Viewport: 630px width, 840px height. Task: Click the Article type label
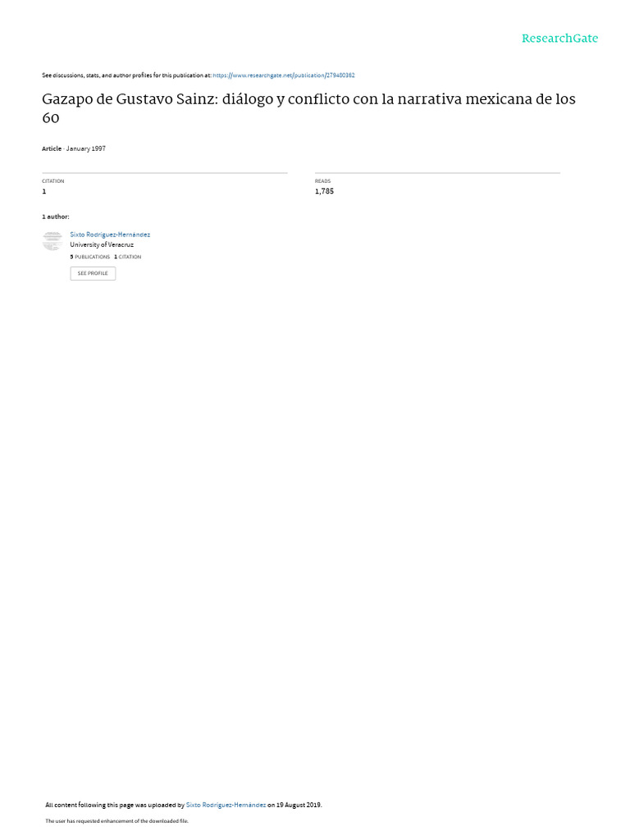point(52,149)
